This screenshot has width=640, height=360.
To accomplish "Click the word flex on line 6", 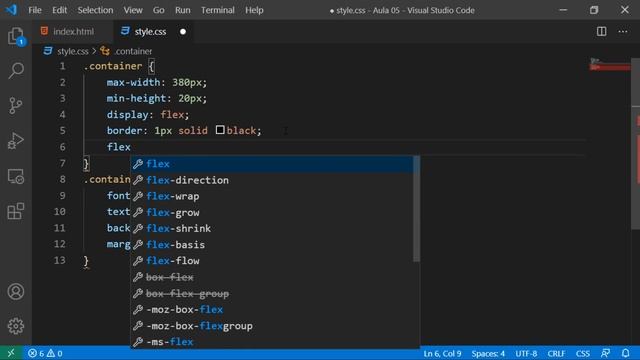I will (118, 147).
